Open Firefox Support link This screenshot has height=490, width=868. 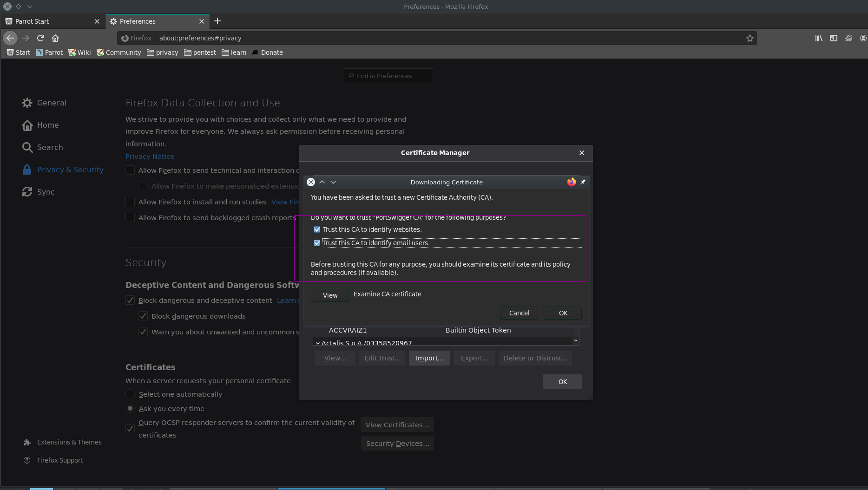click(53, 460)
